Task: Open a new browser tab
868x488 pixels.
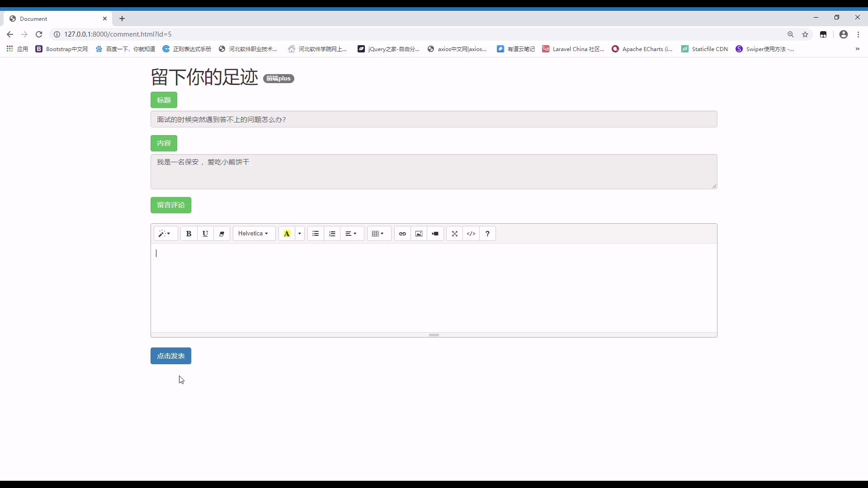Action: (x=122, y=19)
